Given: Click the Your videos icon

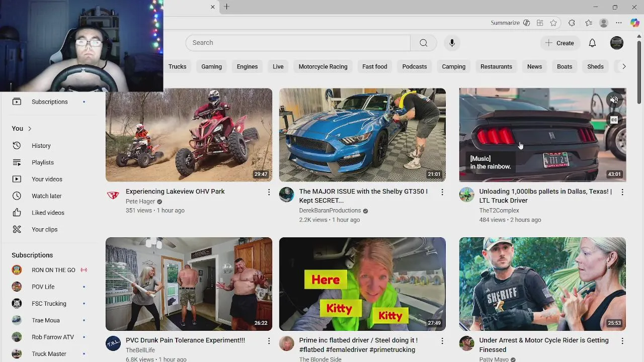Looking at the screenshot, I should click(17, 179).
